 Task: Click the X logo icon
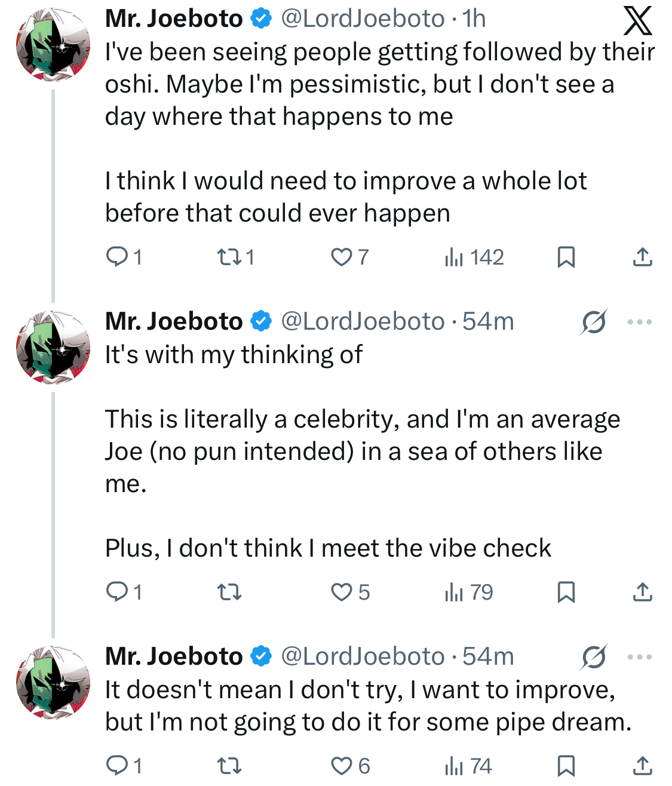[637, 21]
